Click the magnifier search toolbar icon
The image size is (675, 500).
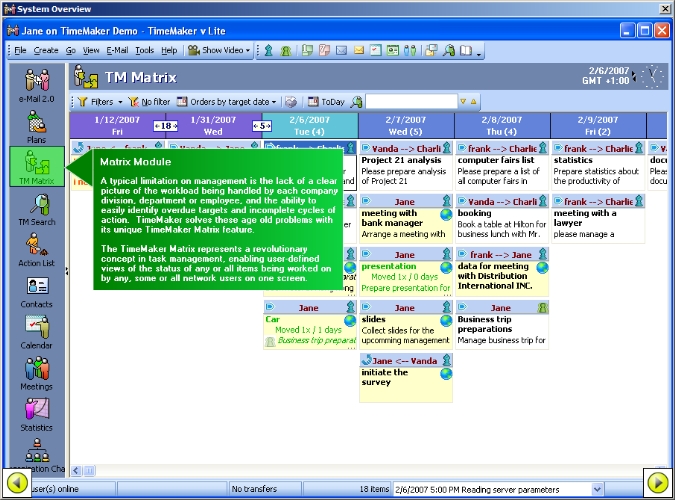point(449,51)
